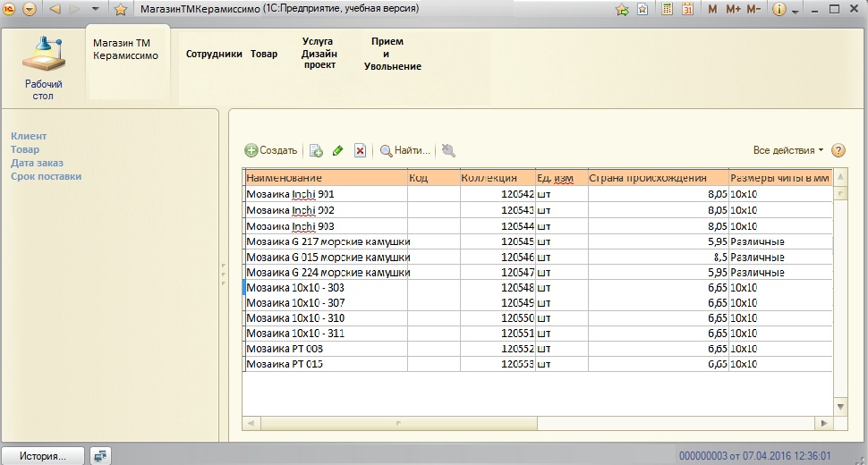The image size is (868, 465).
Task: Open Рабочий стол section
Action: [x=43, y=68]
